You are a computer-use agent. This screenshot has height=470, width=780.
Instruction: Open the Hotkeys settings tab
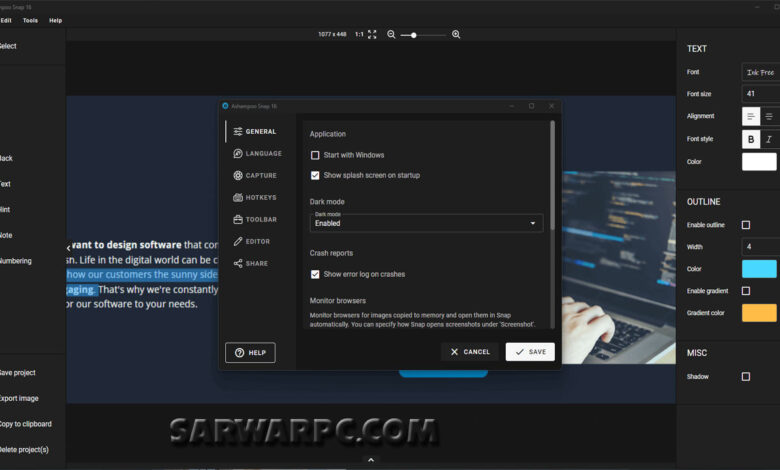255,197
